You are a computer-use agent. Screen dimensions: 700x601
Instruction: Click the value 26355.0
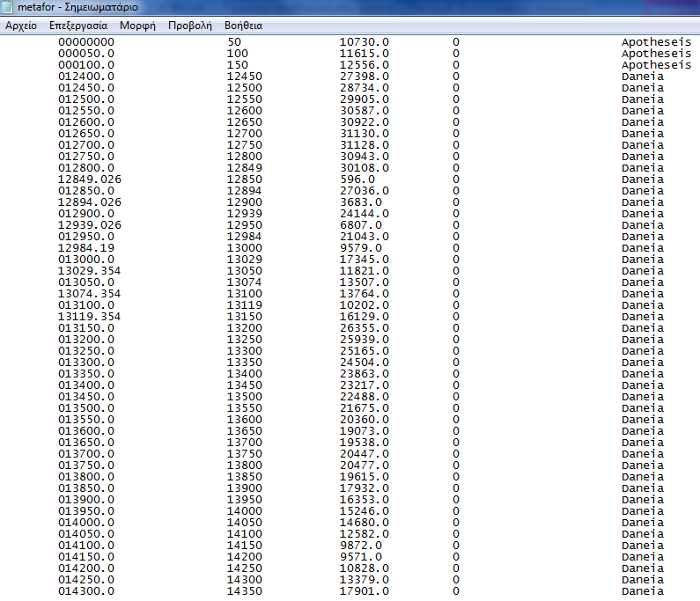365,328
